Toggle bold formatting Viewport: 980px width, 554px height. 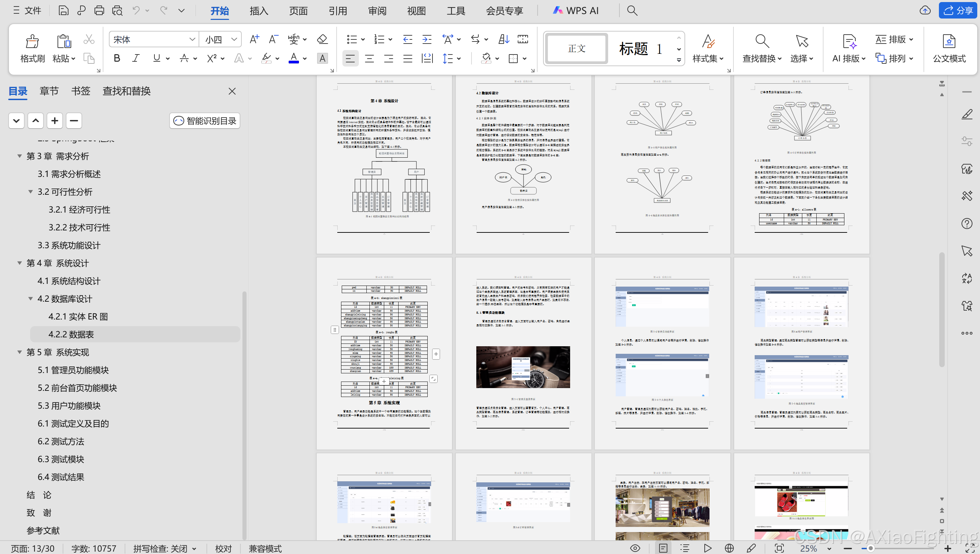coord(117,58)
